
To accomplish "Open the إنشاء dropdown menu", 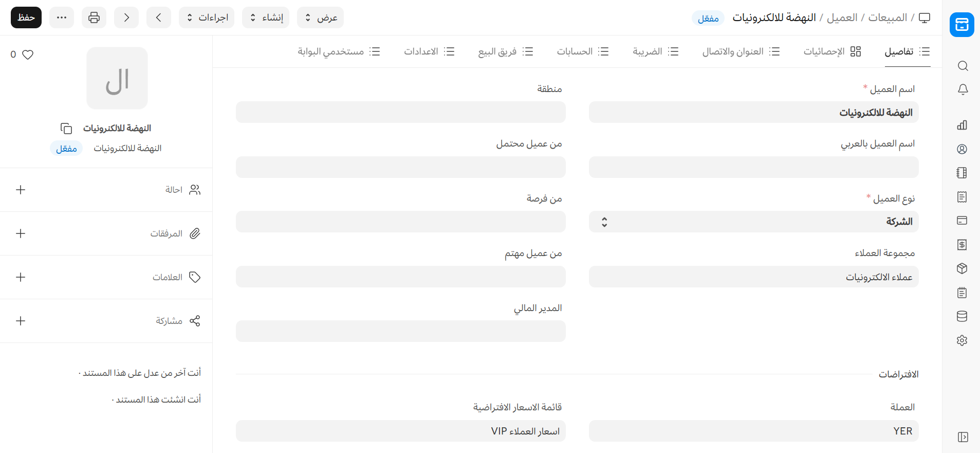I will [x=266, y=17].
